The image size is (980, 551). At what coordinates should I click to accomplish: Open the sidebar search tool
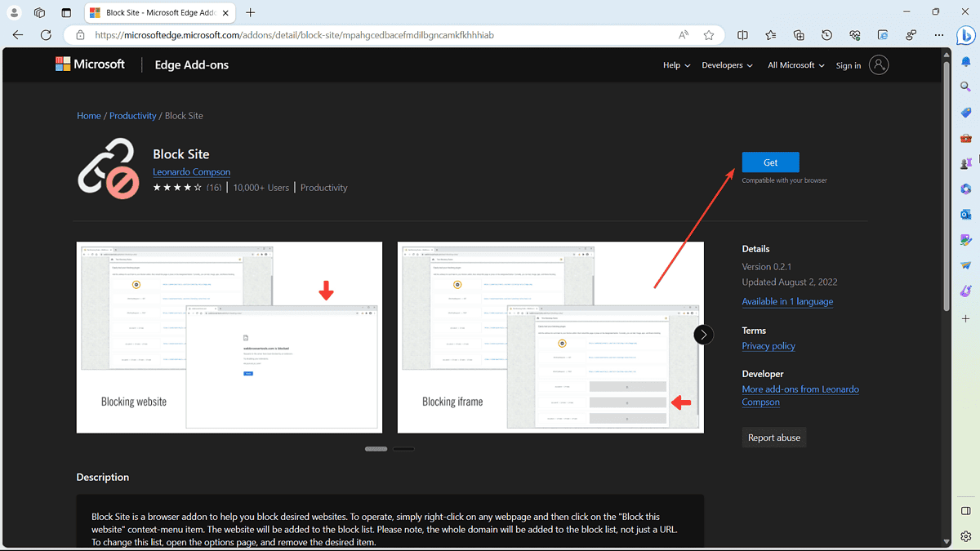coord(966,85)
